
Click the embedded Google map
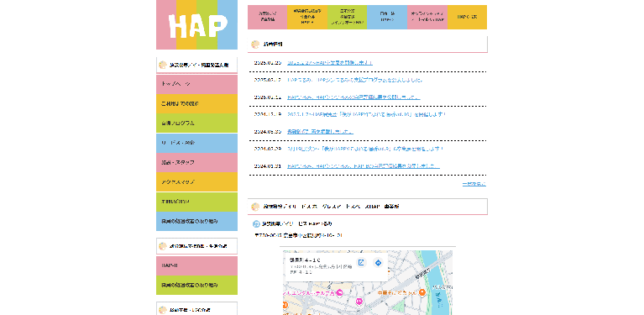(368, 282)
